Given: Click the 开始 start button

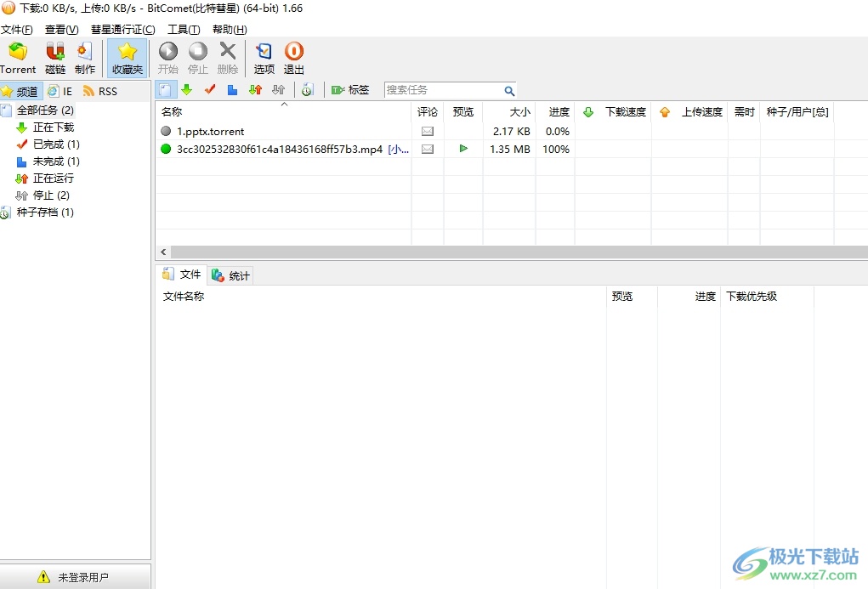Looking at the screenshot, I should point(167,58).
